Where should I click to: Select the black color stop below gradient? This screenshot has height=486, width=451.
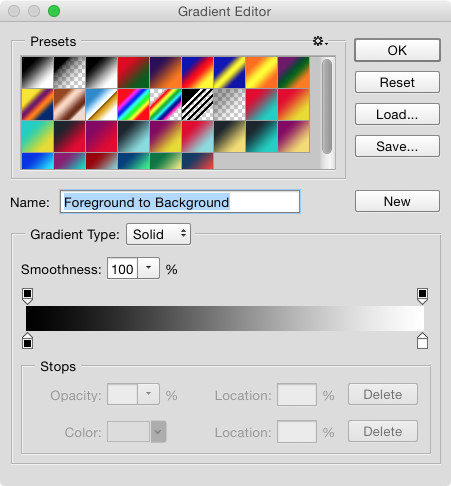[27, 341]
